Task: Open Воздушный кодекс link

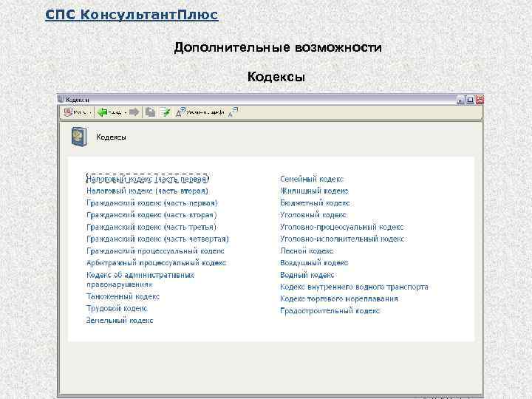Action: pos(314,263)
